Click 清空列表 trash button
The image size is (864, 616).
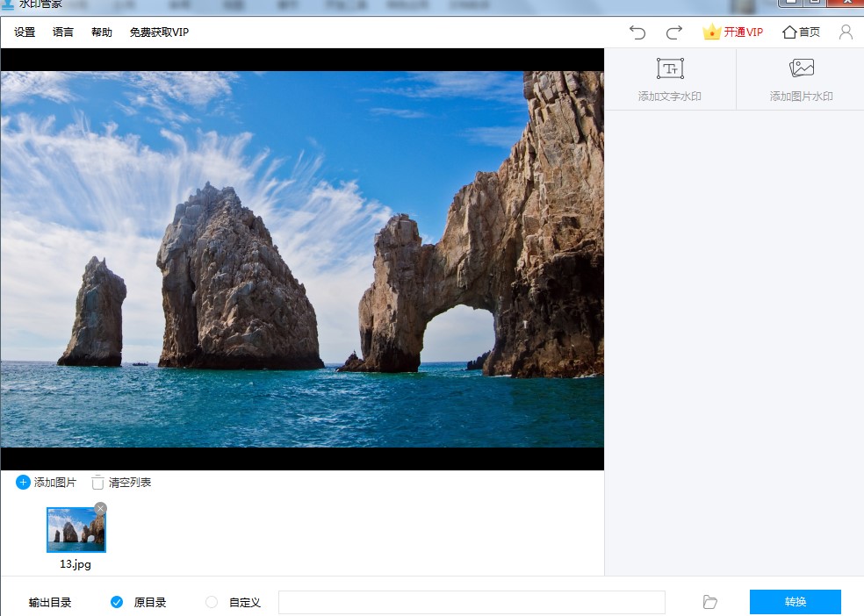(x=122, y=483)
